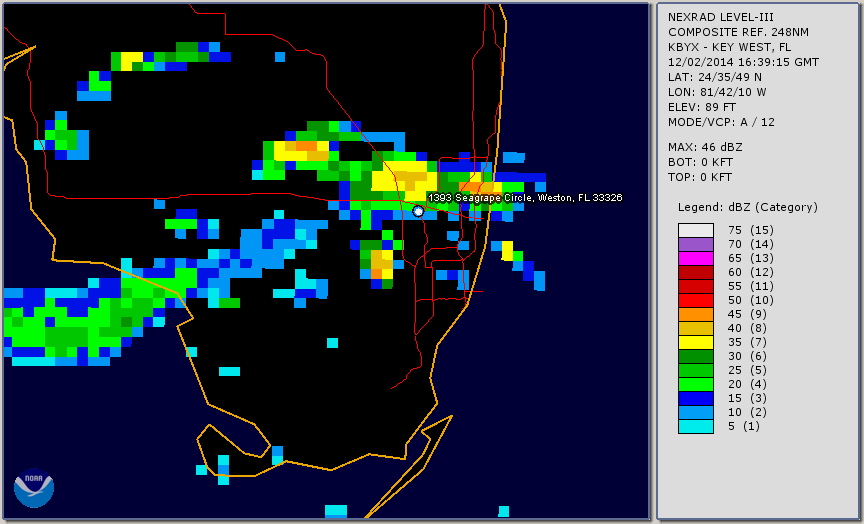864x524 pixels.
Task: Select the 20 dBZ bright green swatch
Action: click(x=696, y=384)
